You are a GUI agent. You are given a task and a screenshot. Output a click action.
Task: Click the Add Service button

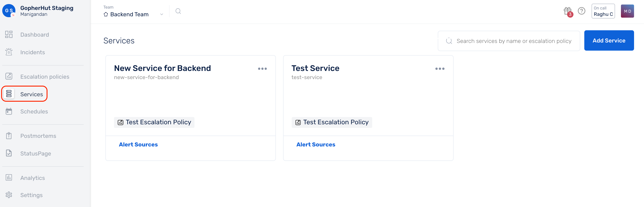click(x=609, y=40)
